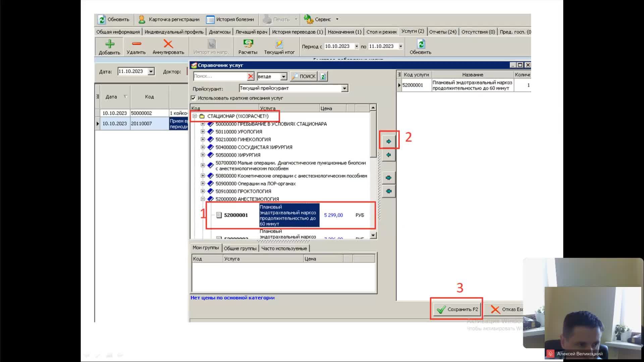Click the ПОИСК search button
The height and width of the screenshot is (362, 644).
point(304,76)
